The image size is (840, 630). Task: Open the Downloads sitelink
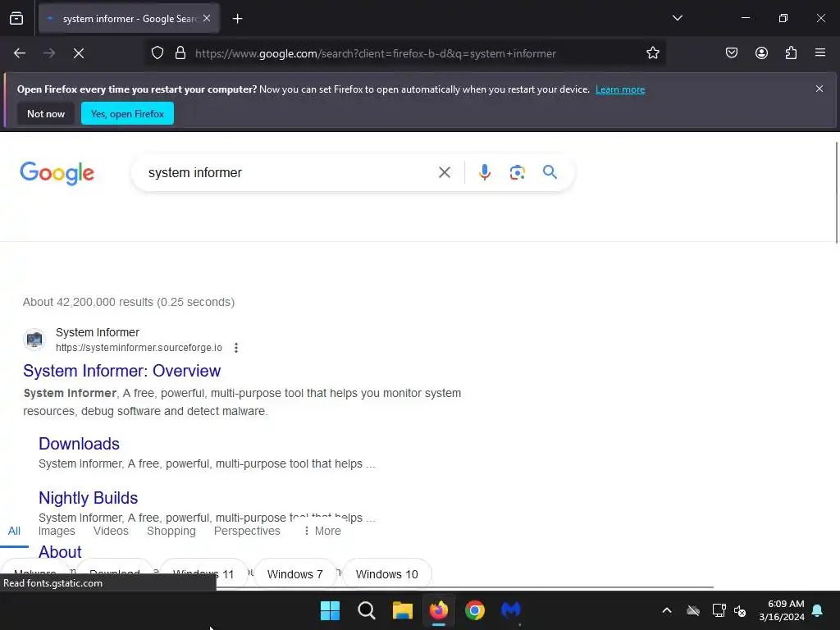pos(79,444)
